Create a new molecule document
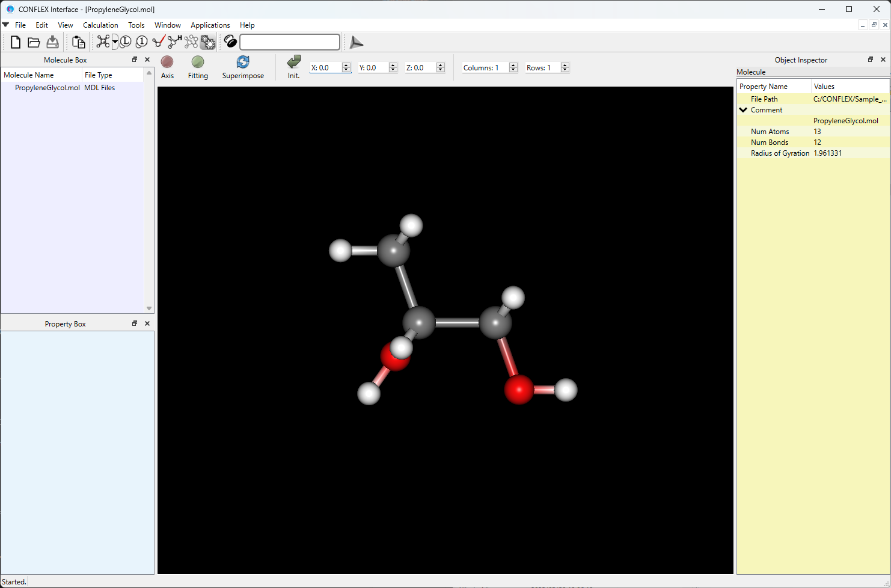The image size is (891, 588). pos(15,42)
